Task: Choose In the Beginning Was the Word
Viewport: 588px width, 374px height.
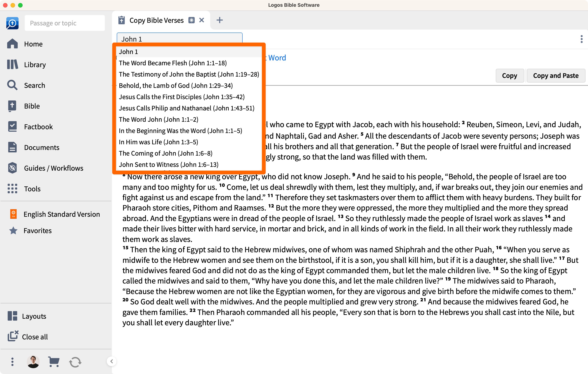Action: (x=189, y=131)
